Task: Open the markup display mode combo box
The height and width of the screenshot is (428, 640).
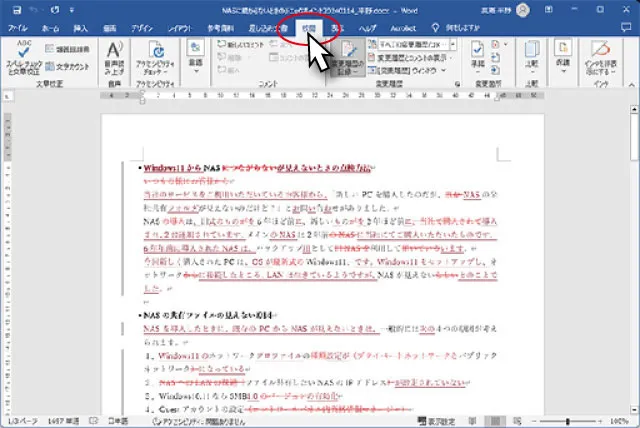Action: point(412,44)
